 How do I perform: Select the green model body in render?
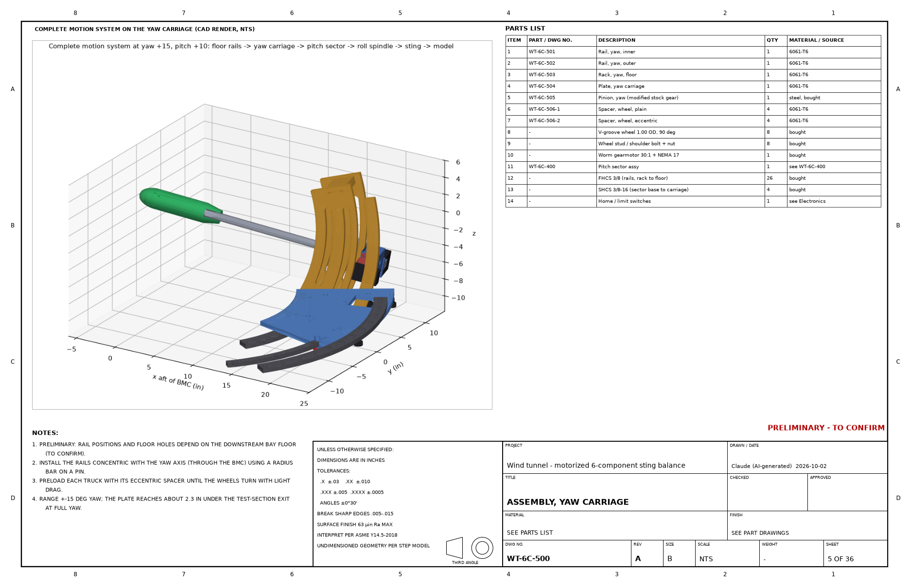(x=180, y=205)
